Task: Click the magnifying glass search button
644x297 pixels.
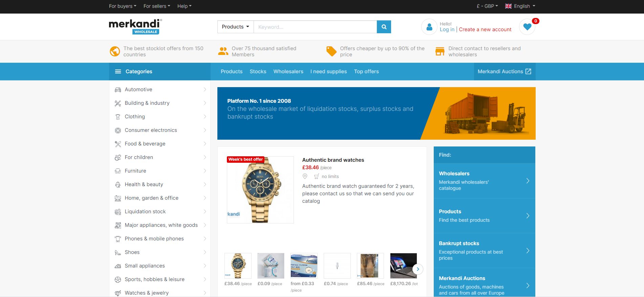Action: pyautogui.click(x=384, y=27)
